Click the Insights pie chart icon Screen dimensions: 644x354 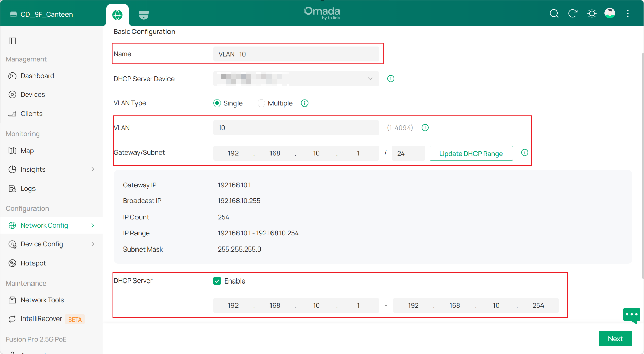pyautogui.click(x=13, y=169)
